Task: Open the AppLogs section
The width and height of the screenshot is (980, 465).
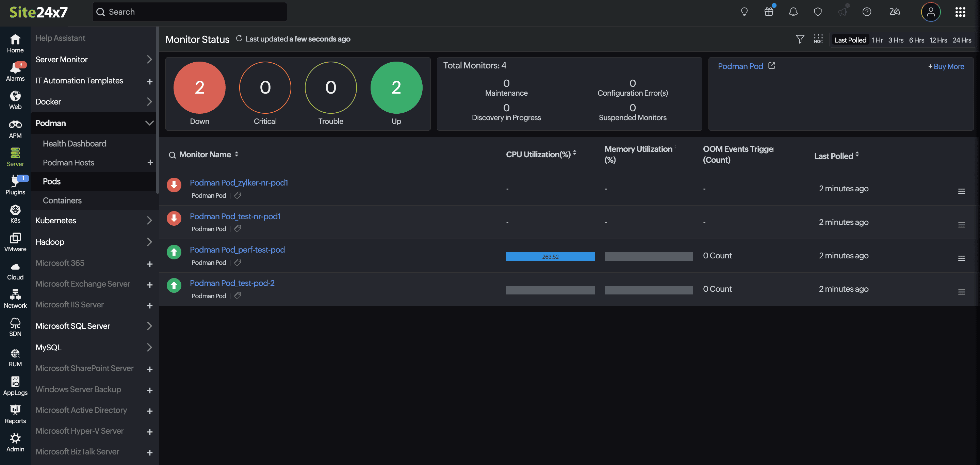Action: click(x=15, y=386)
